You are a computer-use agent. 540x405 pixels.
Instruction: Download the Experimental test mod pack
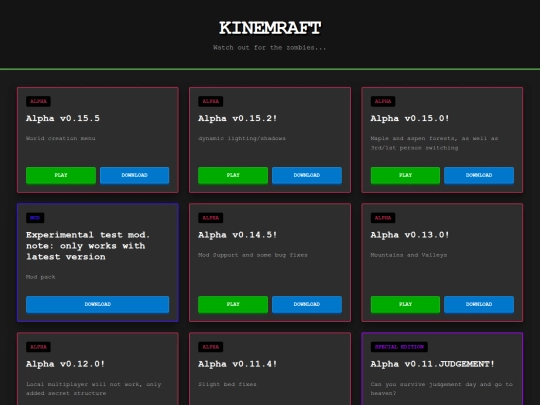click(x=97, y=304)
